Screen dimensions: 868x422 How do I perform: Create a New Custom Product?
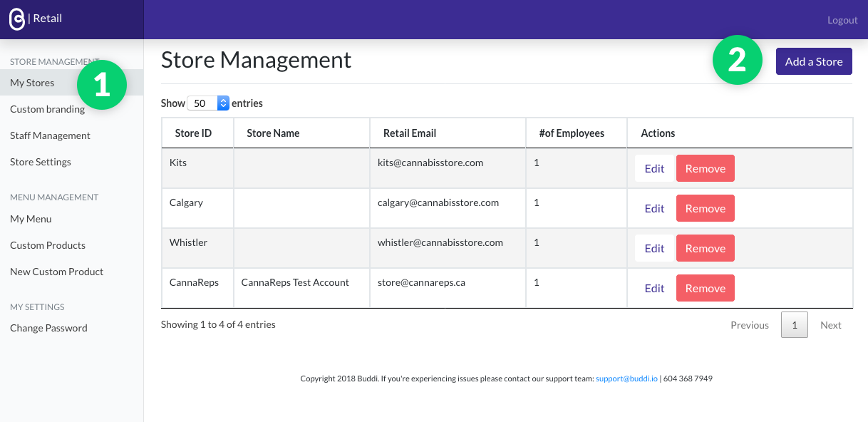coord(56,272)
